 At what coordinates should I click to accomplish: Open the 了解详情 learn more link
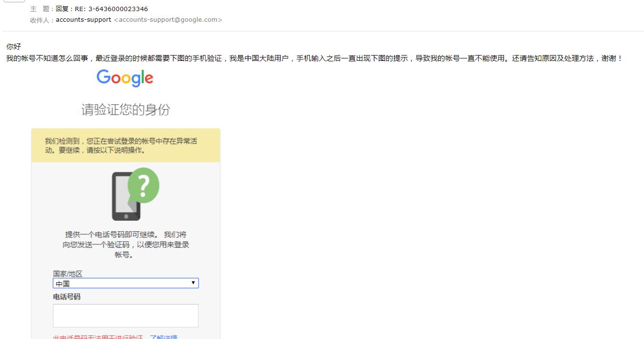(163, 337)
